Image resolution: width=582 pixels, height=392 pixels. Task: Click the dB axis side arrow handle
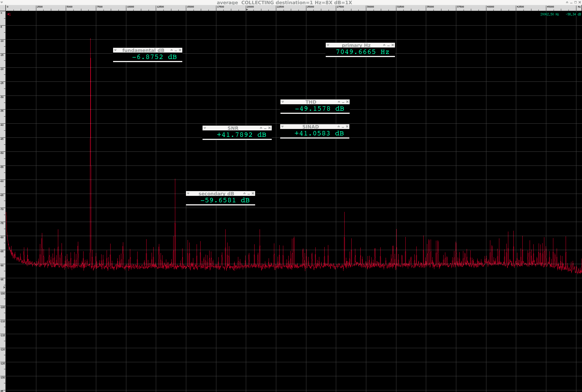coord(4,287)
